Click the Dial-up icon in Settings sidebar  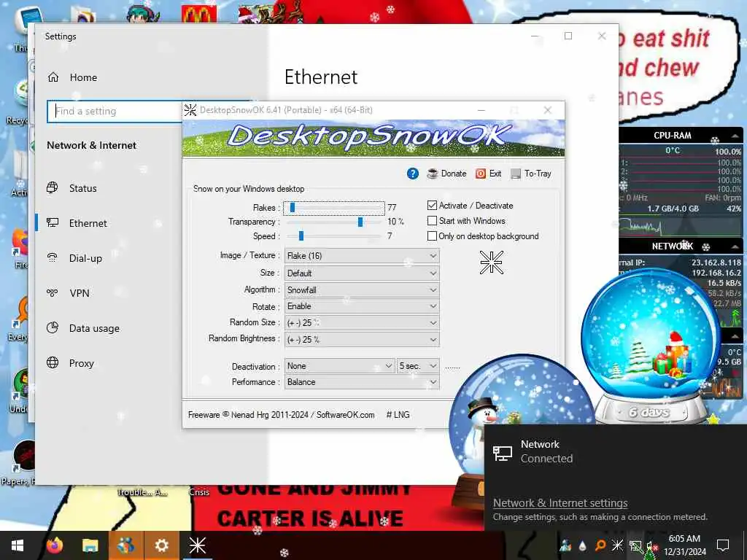point(53,257)
